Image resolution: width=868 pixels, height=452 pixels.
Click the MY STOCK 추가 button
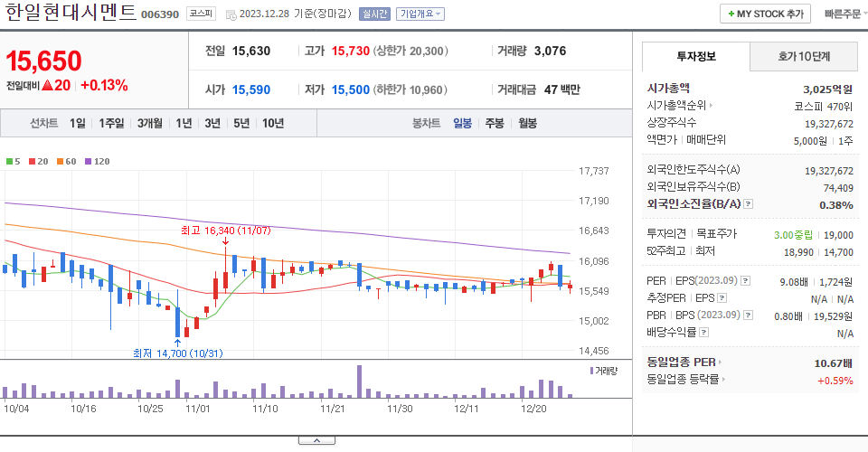(x=765, y=14)
